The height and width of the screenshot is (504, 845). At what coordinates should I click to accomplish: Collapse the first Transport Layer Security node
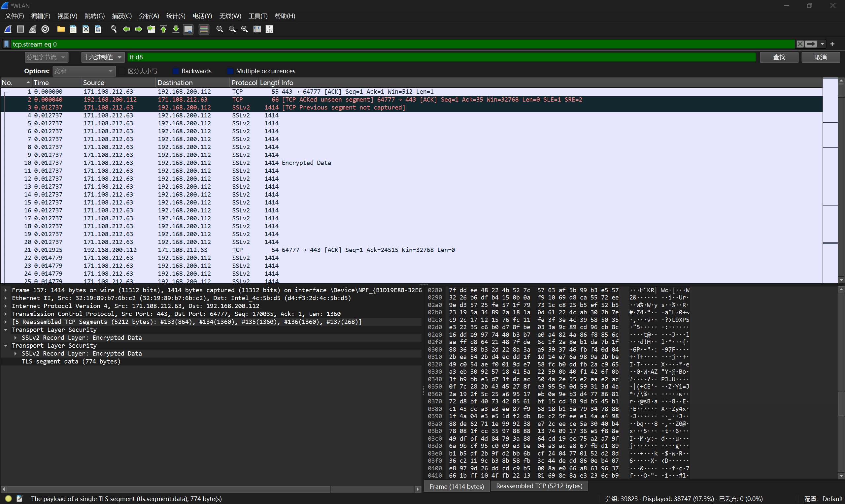[x=6, y=330]
